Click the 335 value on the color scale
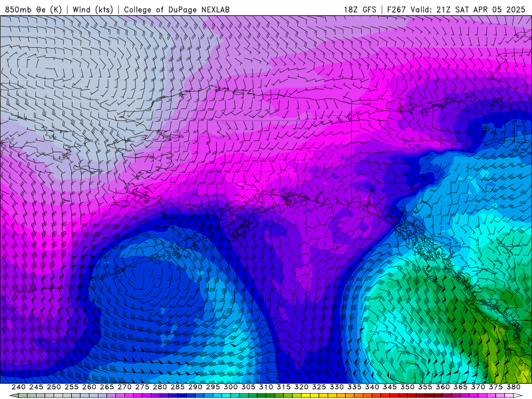The height and width of the screenshot is (399, 532). (x=354, y=387)
